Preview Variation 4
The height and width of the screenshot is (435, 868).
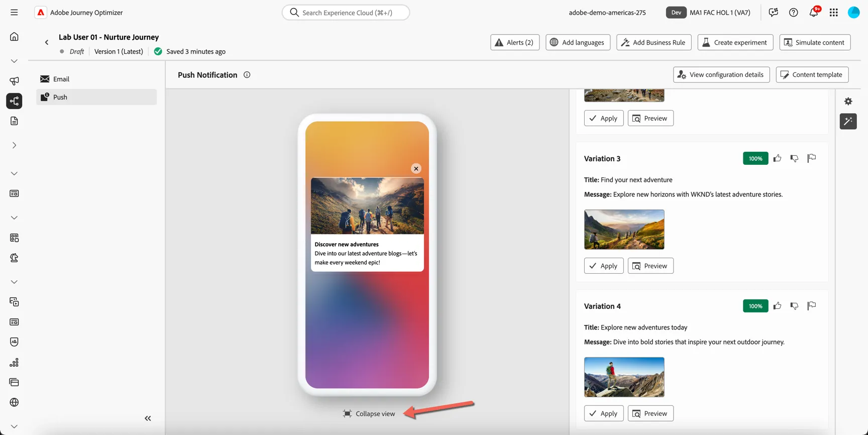point(650,413)
